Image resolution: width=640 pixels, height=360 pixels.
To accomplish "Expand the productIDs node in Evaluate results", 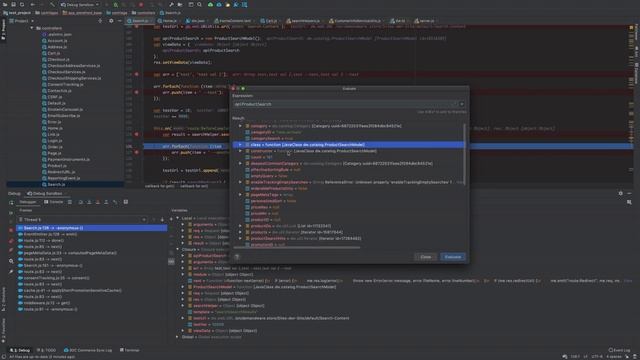I will [x=240, y=226].
